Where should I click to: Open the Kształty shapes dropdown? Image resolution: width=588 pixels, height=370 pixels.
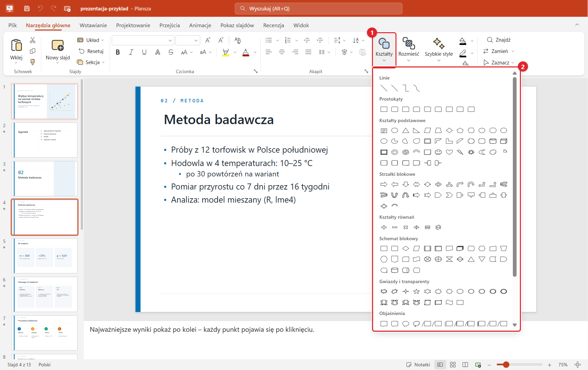pos(384,50)
